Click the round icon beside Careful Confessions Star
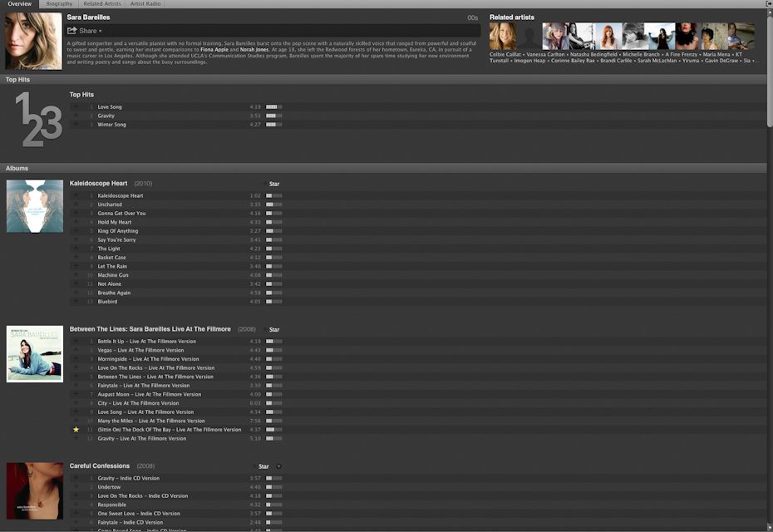This screenshot has width=773, height=532. pos(278,466)
